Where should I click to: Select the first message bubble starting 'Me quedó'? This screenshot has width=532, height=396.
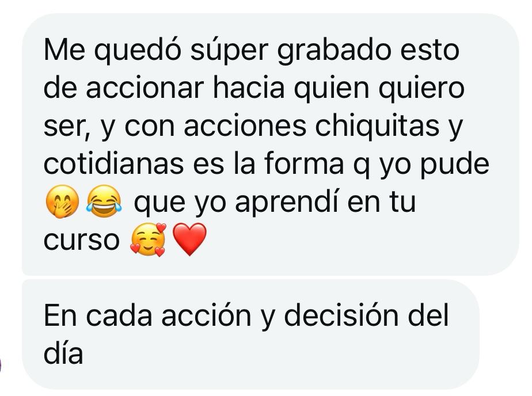pos(271,144)
